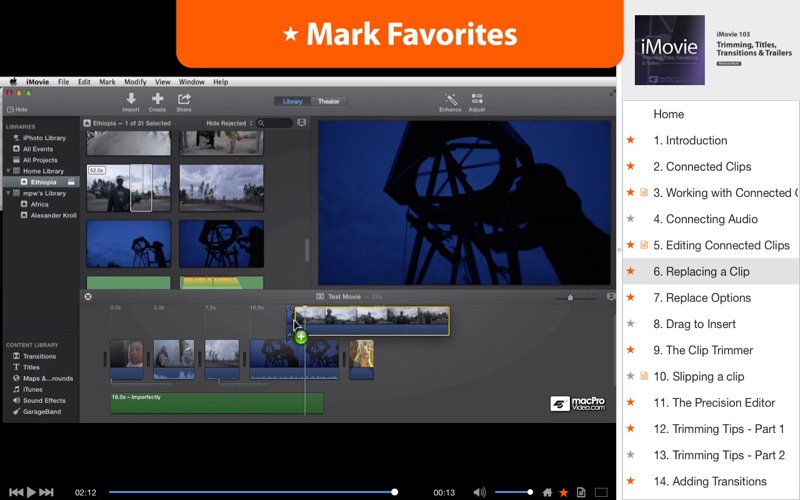The width and height of the screenshot is (800, 500).
Task: Switch to the Library tab
Action: click(x=292, y=102)
